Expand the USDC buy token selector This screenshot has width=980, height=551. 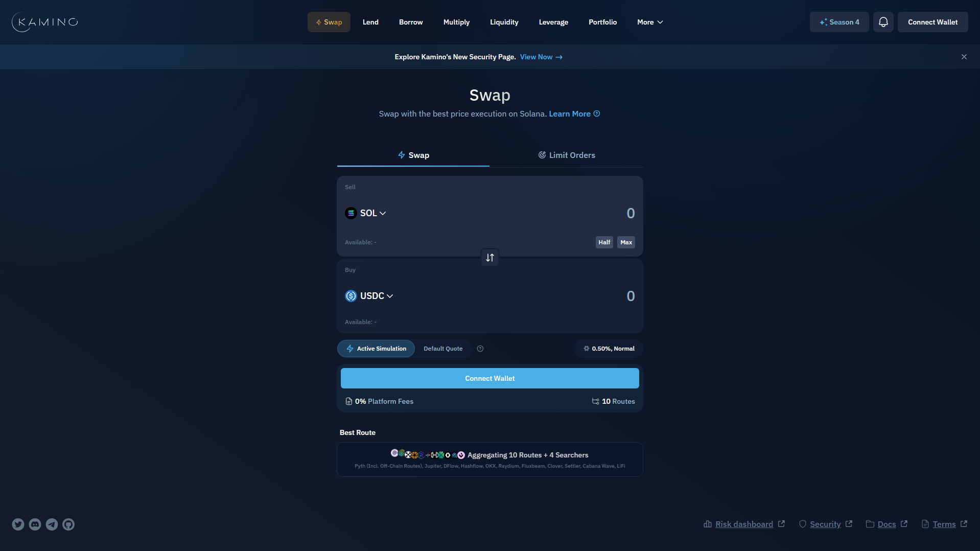[369, 296]
